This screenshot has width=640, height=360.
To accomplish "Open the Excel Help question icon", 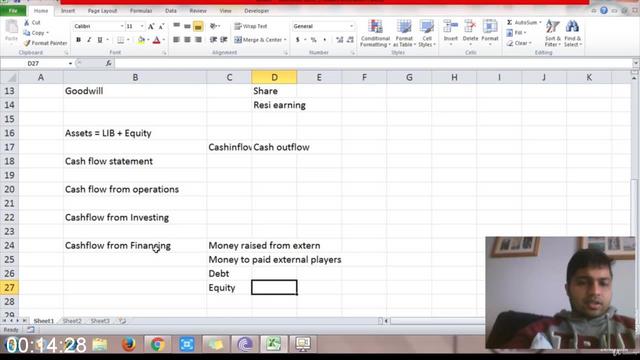I will pyautogui.click(x=604, y=11).
